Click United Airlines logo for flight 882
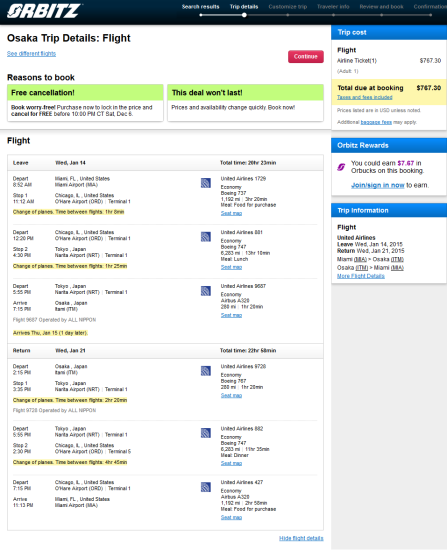The height and width of the screenshot is (550, 447). (x=206, y=433)
